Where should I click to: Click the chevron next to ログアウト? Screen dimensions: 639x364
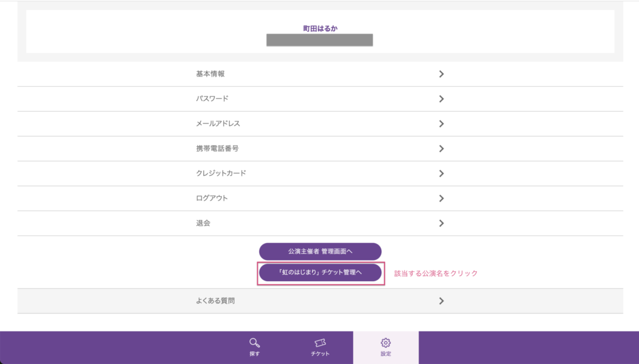pyautogui.click(x=441, y=198)
